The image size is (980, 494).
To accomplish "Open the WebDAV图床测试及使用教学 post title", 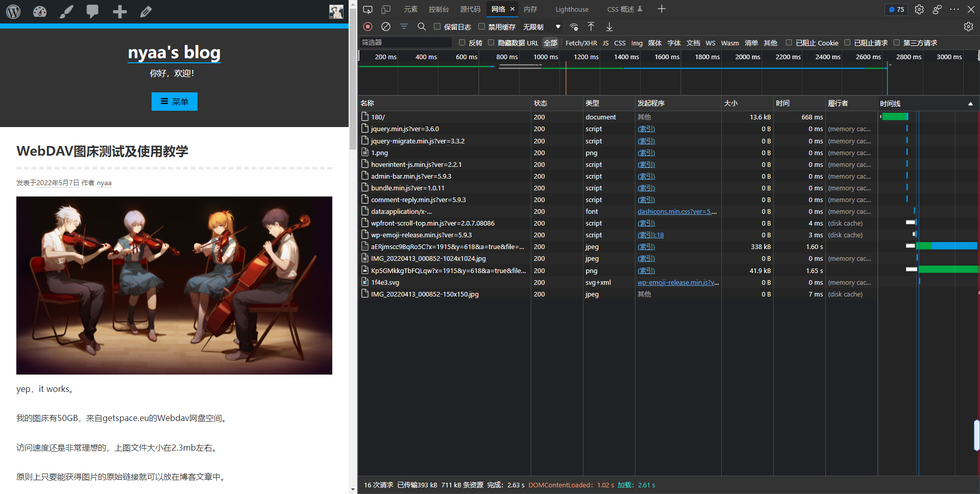I will pos(102,151).
